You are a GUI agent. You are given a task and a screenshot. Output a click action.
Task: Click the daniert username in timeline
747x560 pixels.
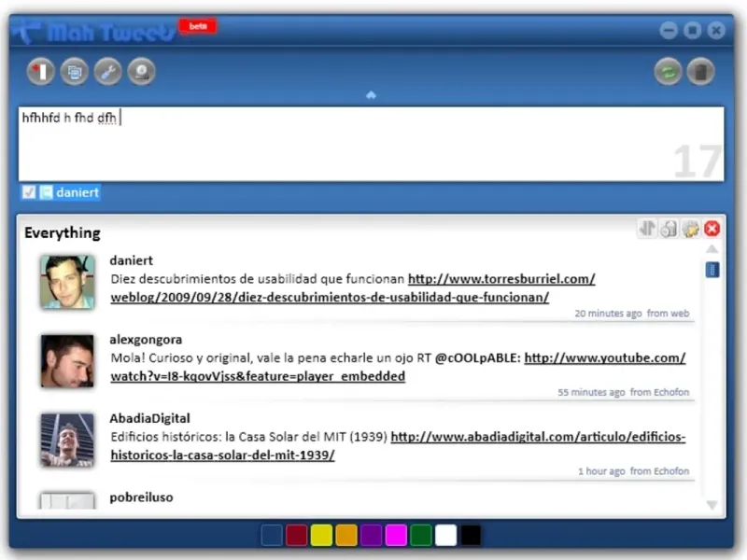(x=131, y=260)
